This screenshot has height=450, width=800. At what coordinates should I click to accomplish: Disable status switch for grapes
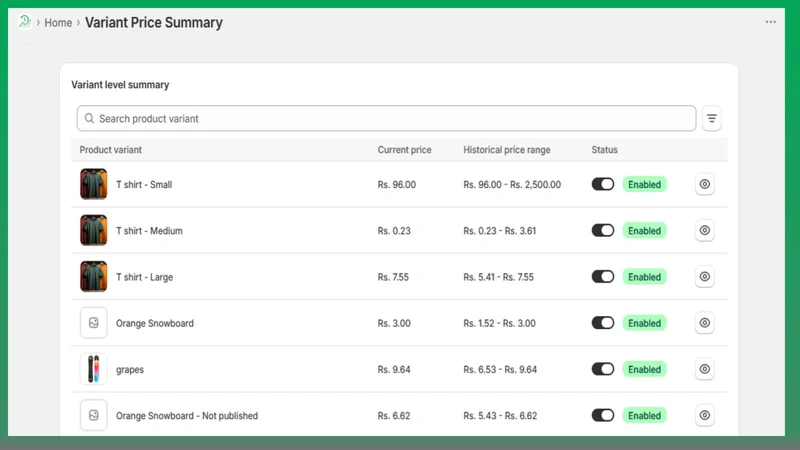tap(603, 369)
